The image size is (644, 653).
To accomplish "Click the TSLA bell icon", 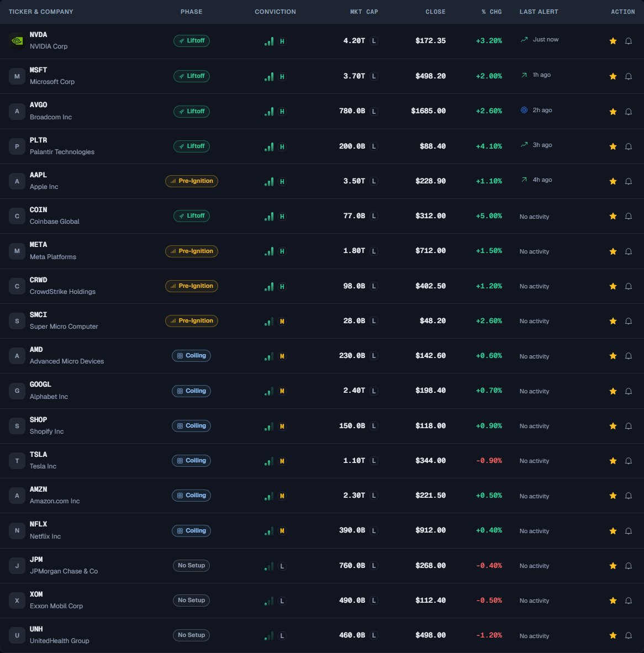I will (x=629, y=461).
